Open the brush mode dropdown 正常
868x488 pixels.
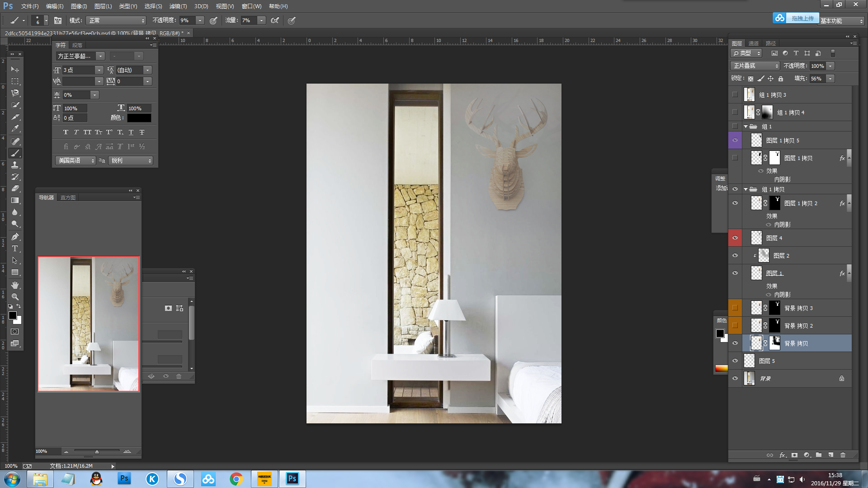(x=116, y=20)
